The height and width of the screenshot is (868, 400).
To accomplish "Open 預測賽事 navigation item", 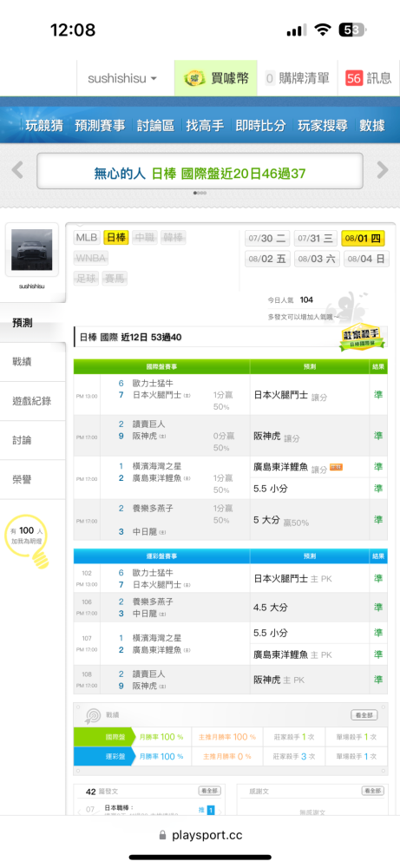I will pos(100,126).
